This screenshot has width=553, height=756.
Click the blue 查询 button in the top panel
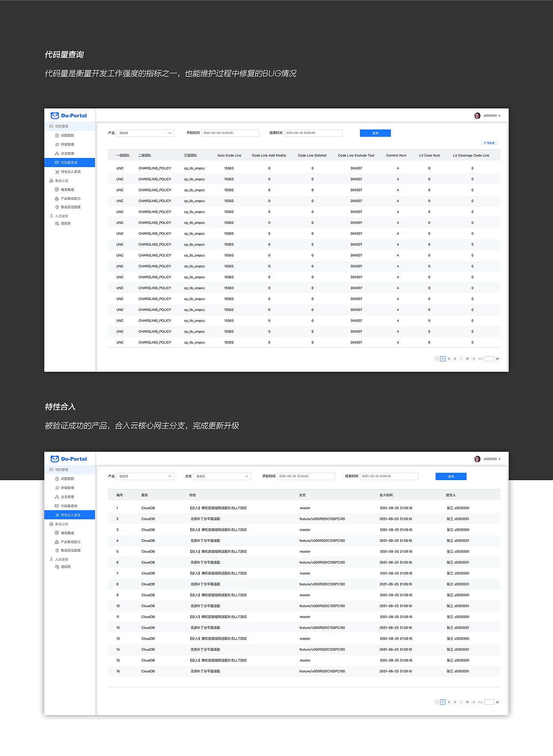[375, 133]
